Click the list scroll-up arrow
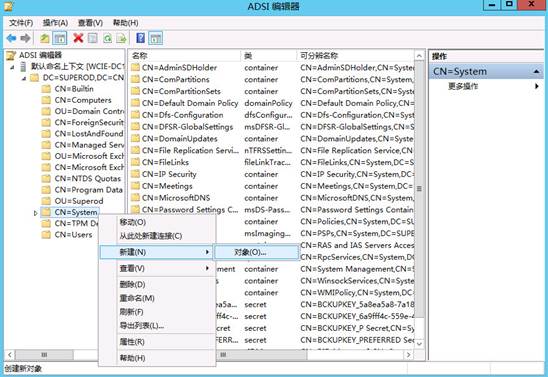 (419, 56)
